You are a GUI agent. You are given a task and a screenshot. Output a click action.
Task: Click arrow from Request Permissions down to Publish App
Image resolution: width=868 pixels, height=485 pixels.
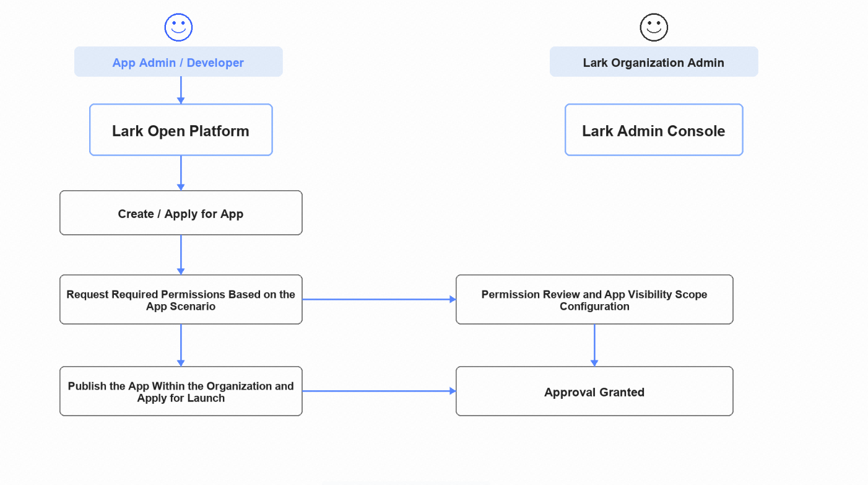tap(181, 345)
